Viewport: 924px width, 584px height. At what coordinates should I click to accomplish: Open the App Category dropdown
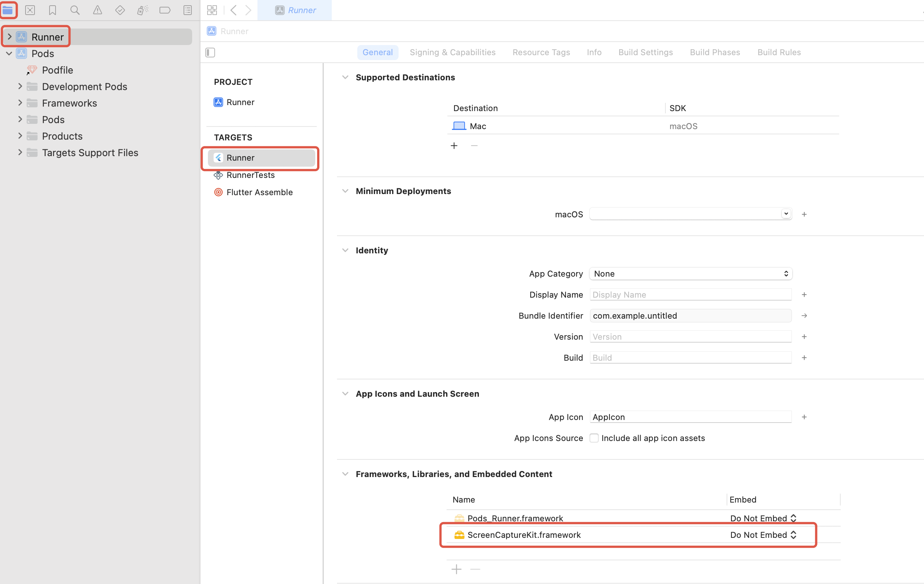[690, 274]
